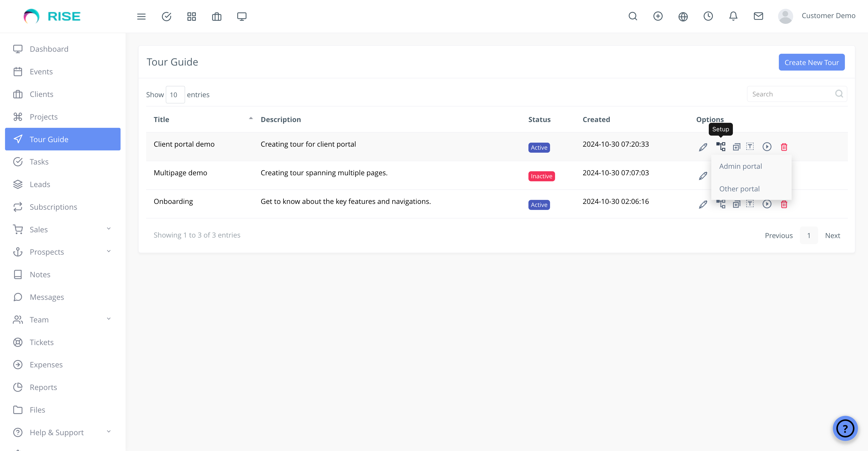This screenshot has width=868, height=451.
Task: Open the notifications bell icon
Action: pos(733,16)
